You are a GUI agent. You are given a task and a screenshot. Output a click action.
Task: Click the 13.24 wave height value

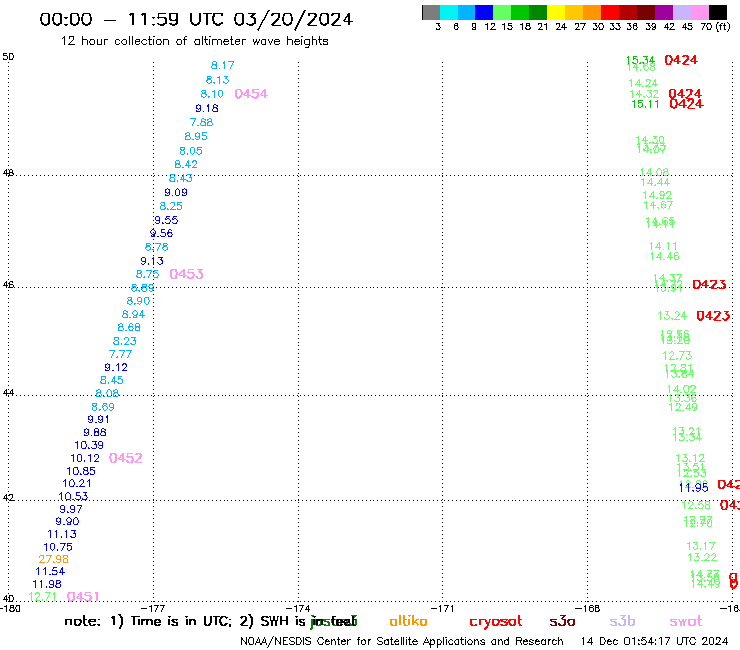point(672,316)
